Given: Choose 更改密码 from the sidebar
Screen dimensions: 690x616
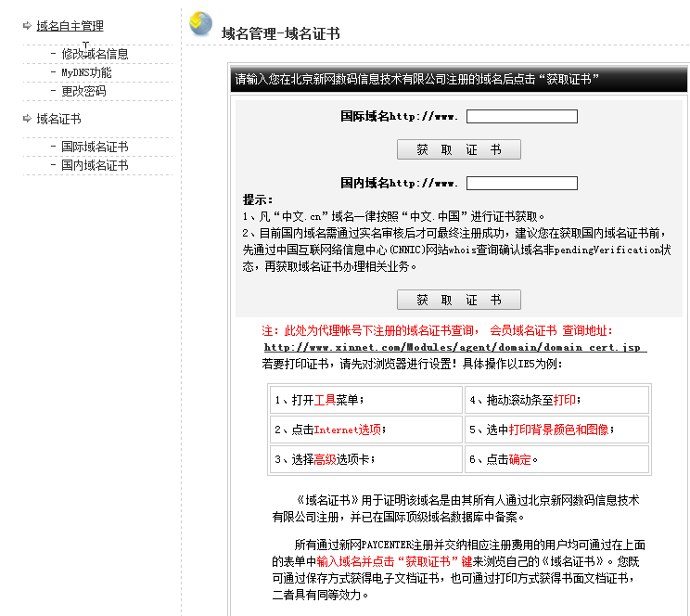Looking at the screenshot, I should tap(83, 91).
